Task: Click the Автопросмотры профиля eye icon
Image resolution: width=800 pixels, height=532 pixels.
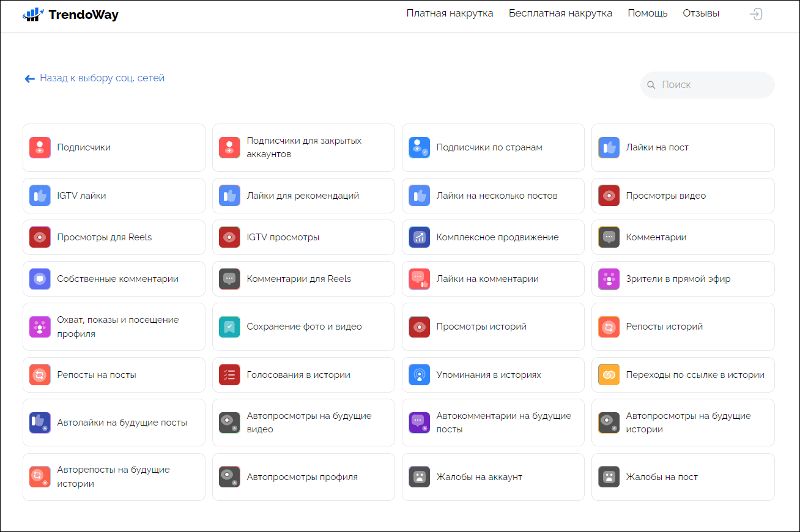Action: click(x=229, y=477)
